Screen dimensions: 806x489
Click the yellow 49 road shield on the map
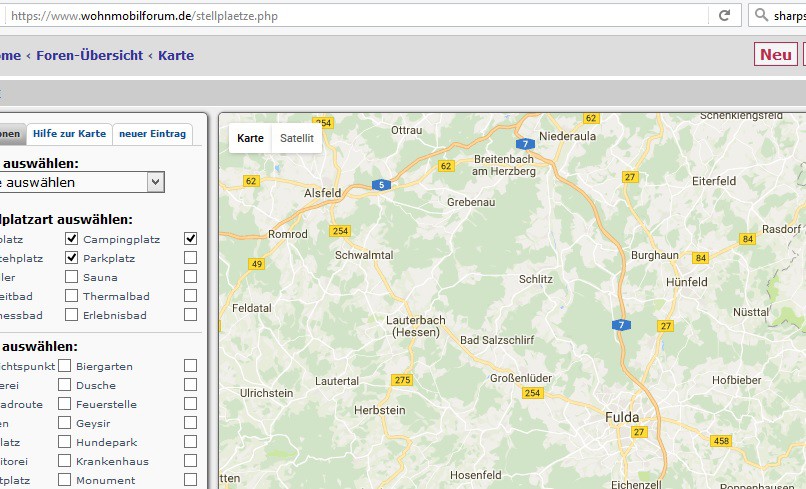point(257,264)
